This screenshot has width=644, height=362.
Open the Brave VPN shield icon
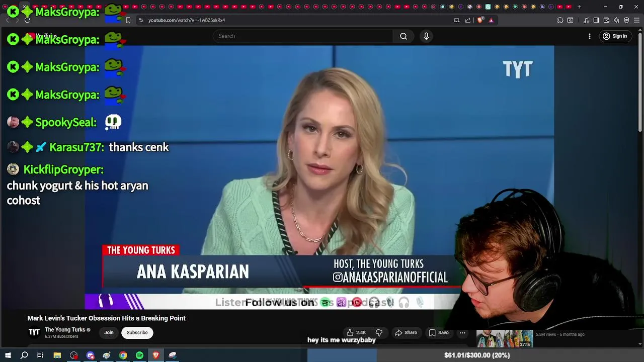point(626,20)
